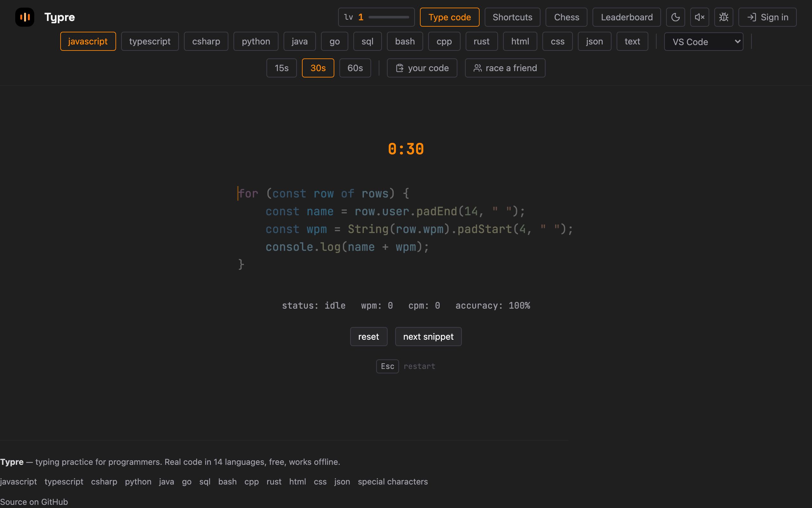Open footer special characters link
Image resolution: width=812 pixels, height=508 pixels.
(x=393, y=481)
